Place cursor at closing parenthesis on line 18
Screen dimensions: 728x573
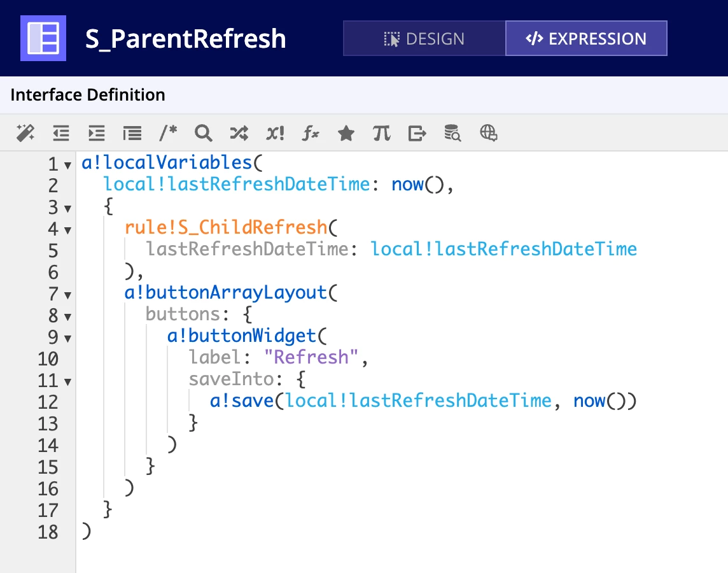coord(87,531)
